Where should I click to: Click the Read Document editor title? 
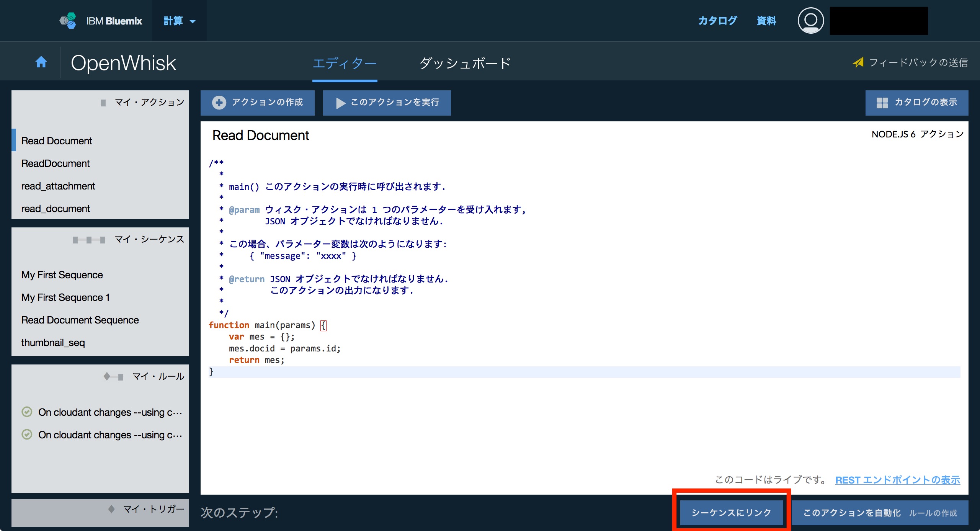tap(261, 135)
